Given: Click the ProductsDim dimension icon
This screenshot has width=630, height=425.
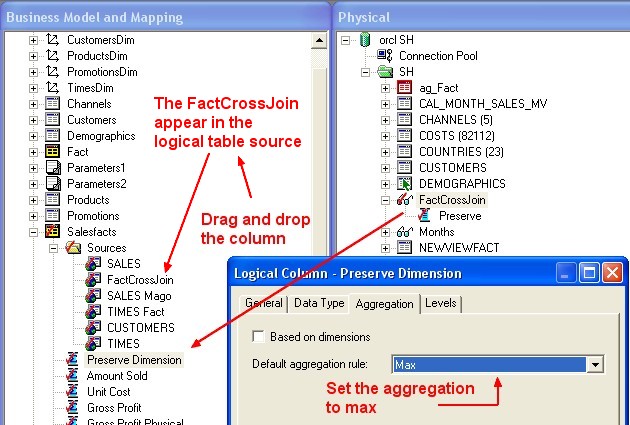Looking at the screenshot, I should pos(53,56).
